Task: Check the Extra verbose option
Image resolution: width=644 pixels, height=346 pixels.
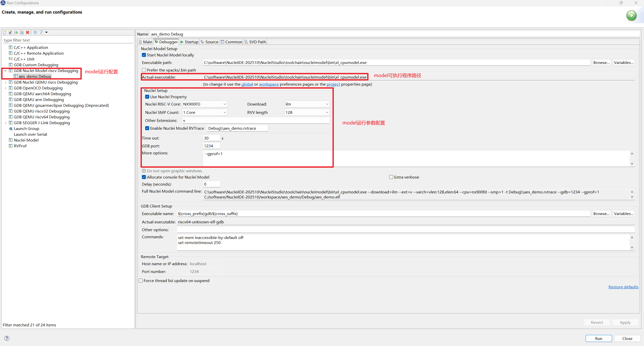Action: click(x=391, y=177)
